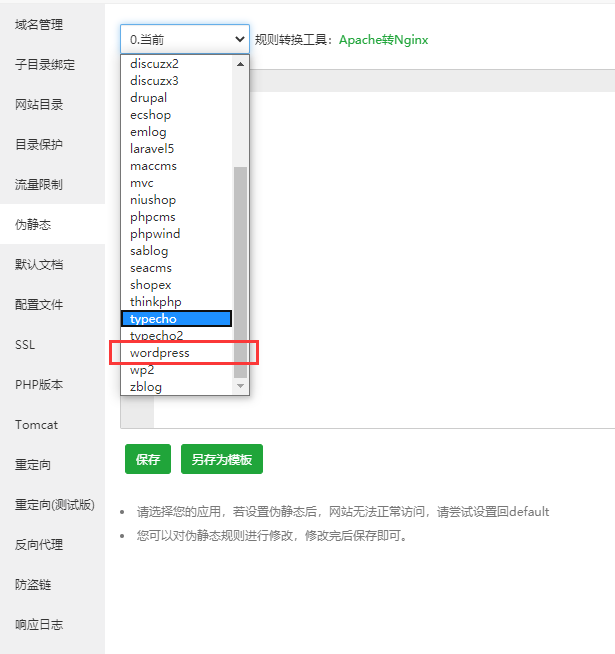The image size is (615, 654).
Task: Pick the shopex entry
Action: click(176, 285)
